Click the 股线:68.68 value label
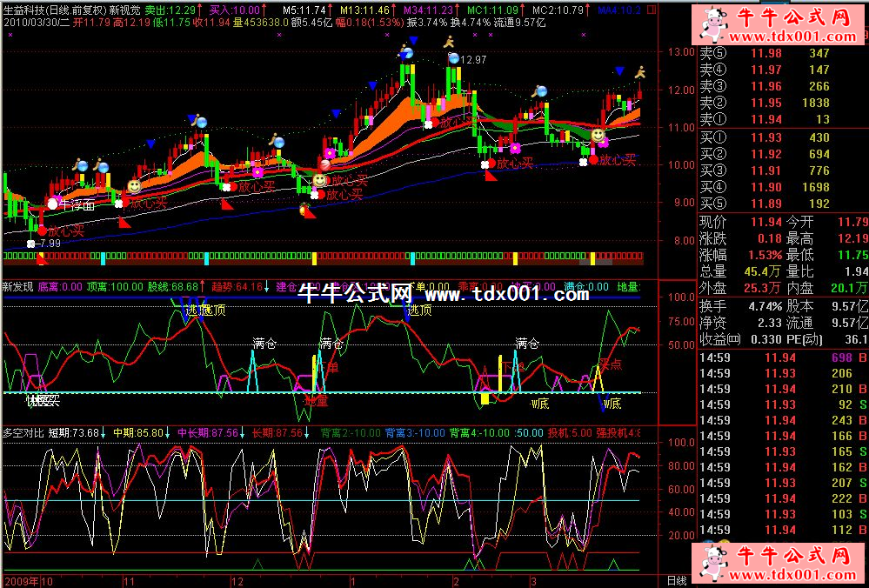Image resolution: width=869 pixels, height=588 pixels. click(172, 286)
